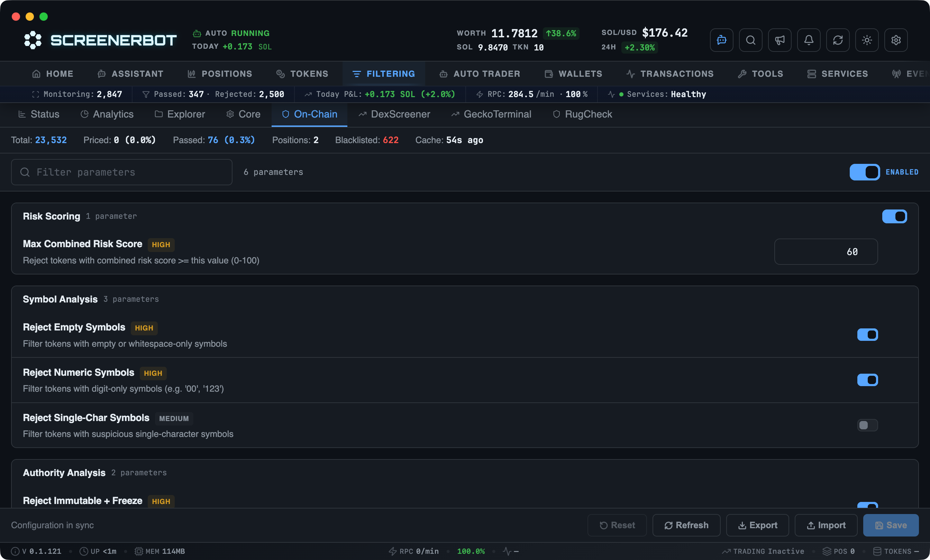Open the Wallets tab

573,74
